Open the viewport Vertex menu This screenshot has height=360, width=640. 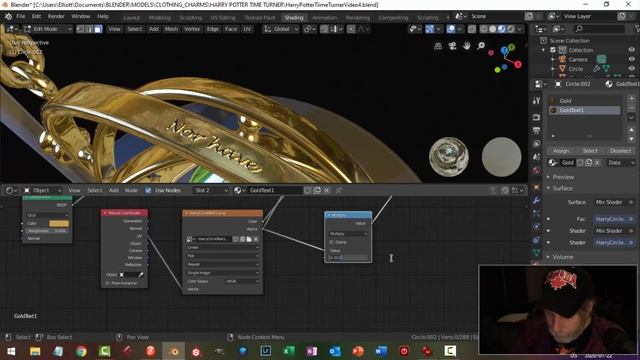192,29
